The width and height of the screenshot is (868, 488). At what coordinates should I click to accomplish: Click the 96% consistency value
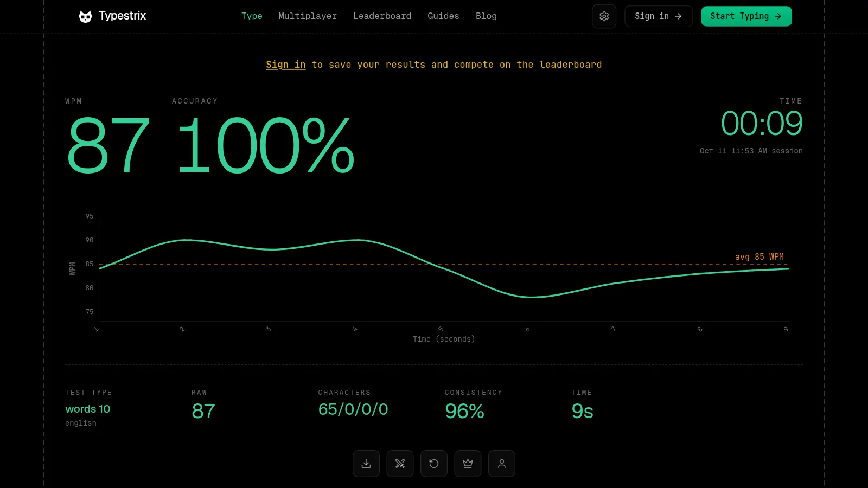464,411
